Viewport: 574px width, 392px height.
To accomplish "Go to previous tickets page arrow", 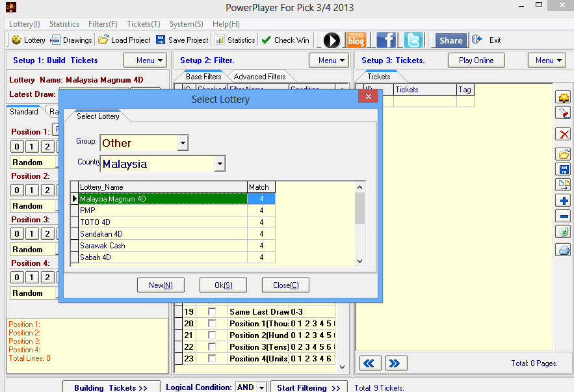I will [x=370, y=363].
